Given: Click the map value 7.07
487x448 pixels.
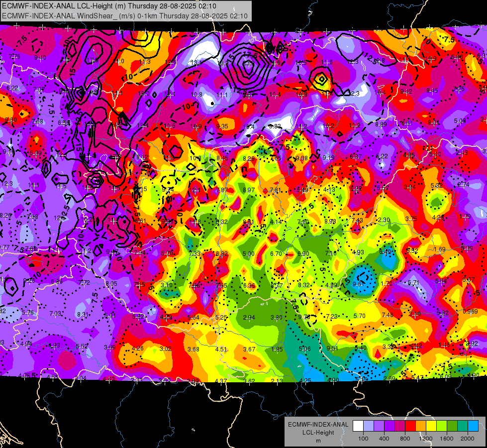Looking at the screenshot, I should click(39, 90).
